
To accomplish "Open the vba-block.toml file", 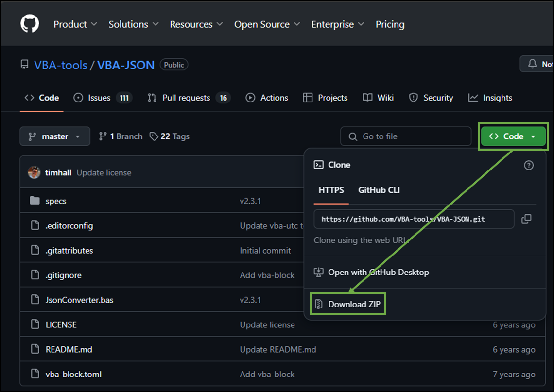I will tap(73, 374).
